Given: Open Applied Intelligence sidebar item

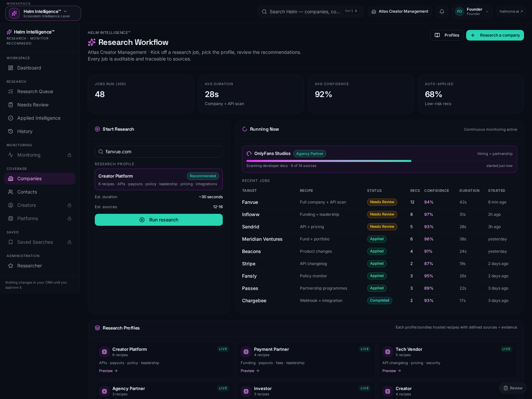Looking at the screenshot, I should coord(40,118).
